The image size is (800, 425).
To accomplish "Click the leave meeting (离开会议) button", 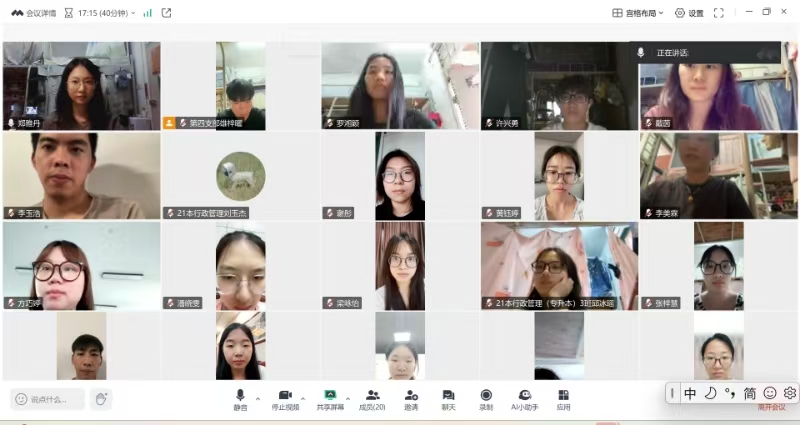I will [770, 407].
